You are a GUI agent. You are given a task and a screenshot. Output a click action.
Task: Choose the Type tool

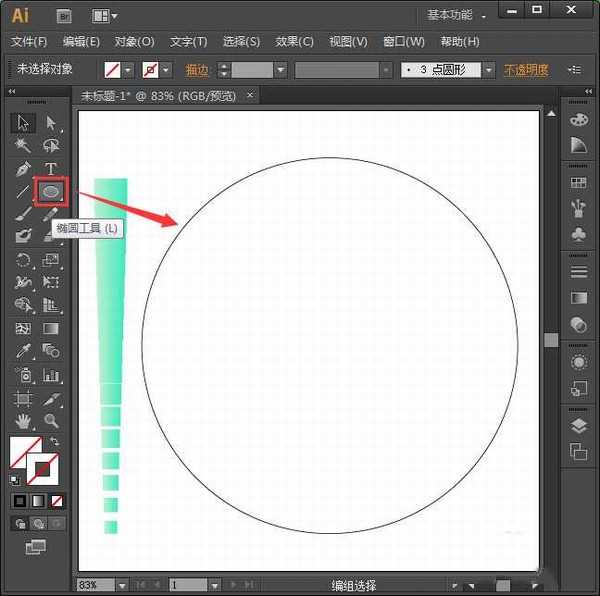pyautogui.click(x=51, y=168)
